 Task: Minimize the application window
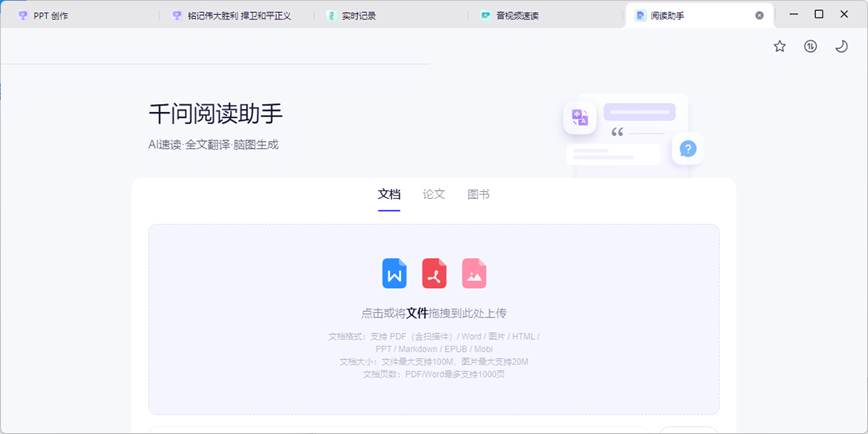coord(793,14)
